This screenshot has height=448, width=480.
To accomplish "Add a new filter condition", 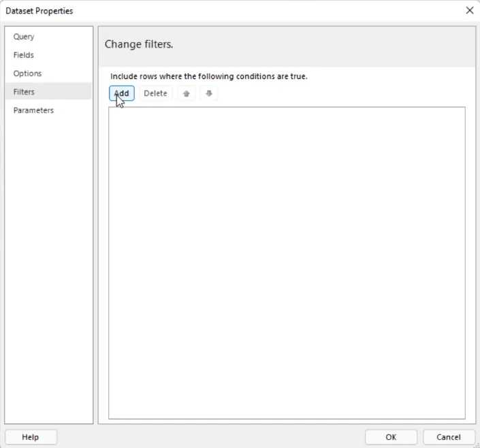I will tap(121, 93).
